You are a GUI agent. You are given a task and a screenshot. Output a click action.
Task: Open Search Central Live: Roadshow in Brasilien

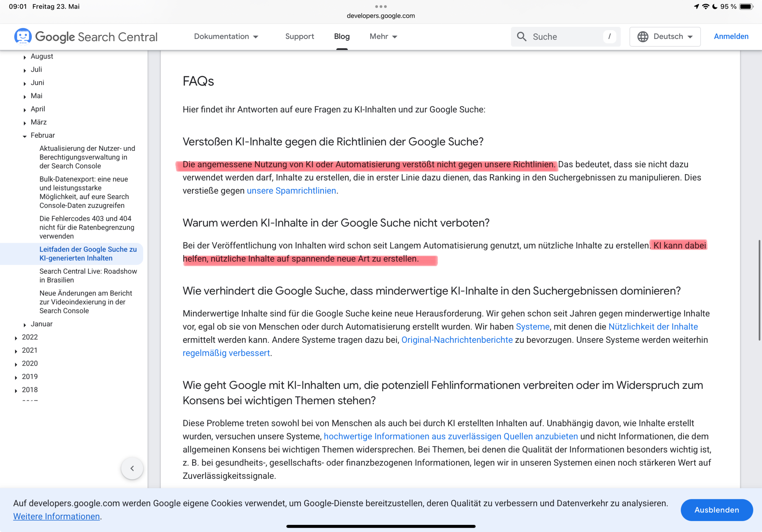pyautogui.click(x=88, y=275)
